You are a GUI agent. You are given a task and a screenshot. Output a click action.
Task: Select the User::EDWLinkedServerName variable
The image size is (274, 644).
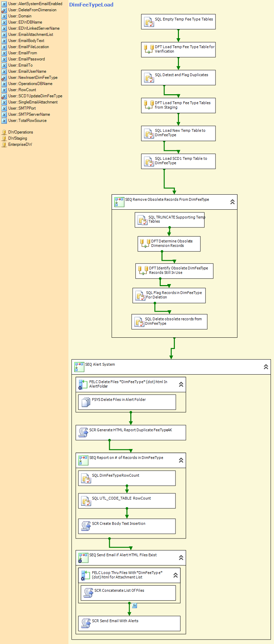pos(34,28)
